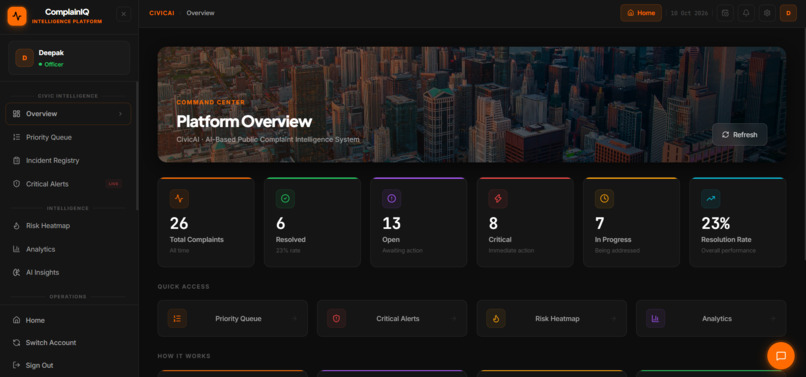Click the trend icon on the Resolution Rate card
The width and height of the screenshot is (806, 377).
coord(710,199)
